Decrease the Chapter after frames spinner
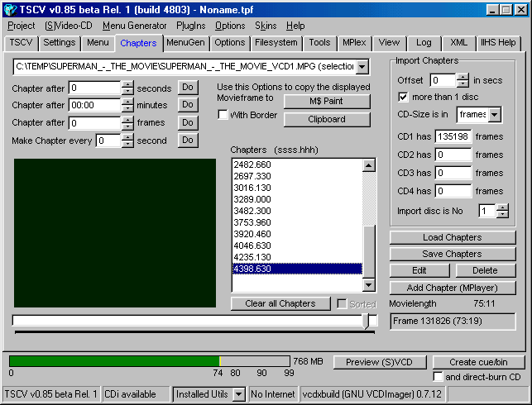 point(127,126)
